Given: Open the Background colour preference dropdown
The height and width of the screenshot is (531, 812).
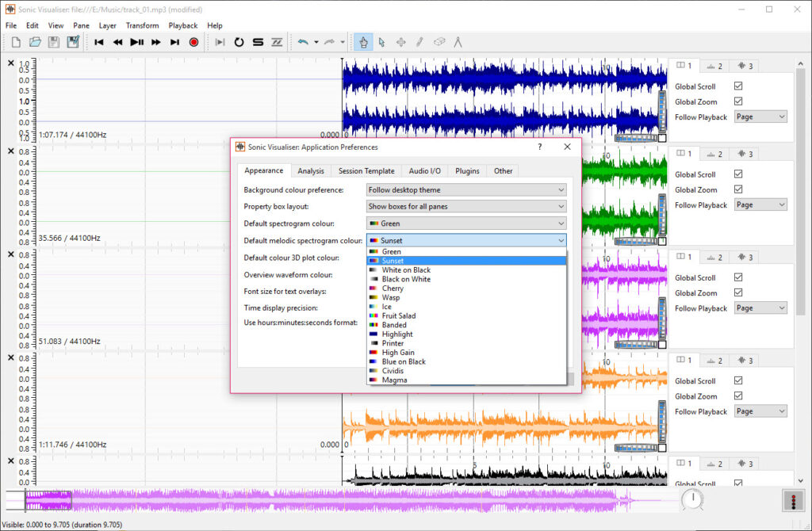Looking at the screenshot, I should point(466,190).
